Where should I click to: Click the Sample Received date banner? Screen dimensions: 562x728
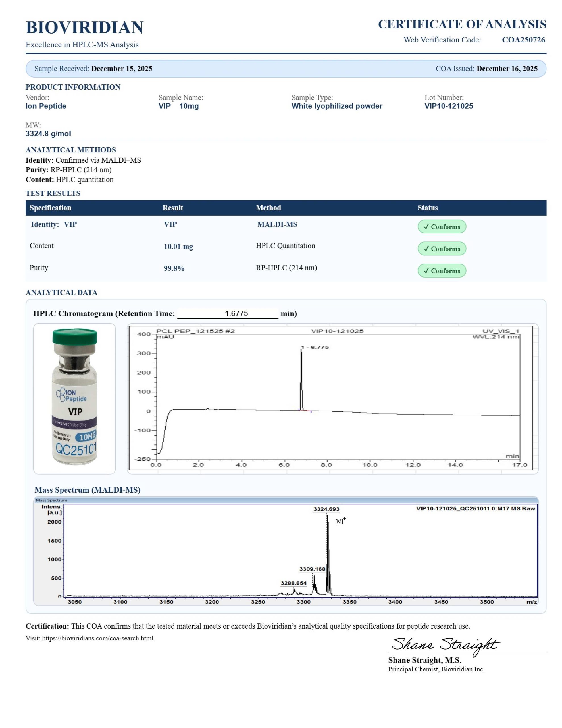(93, 69)
